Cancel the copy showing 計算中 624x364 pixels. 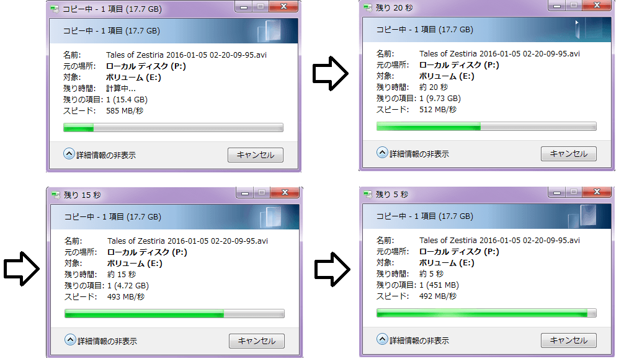tap(256, 155)
